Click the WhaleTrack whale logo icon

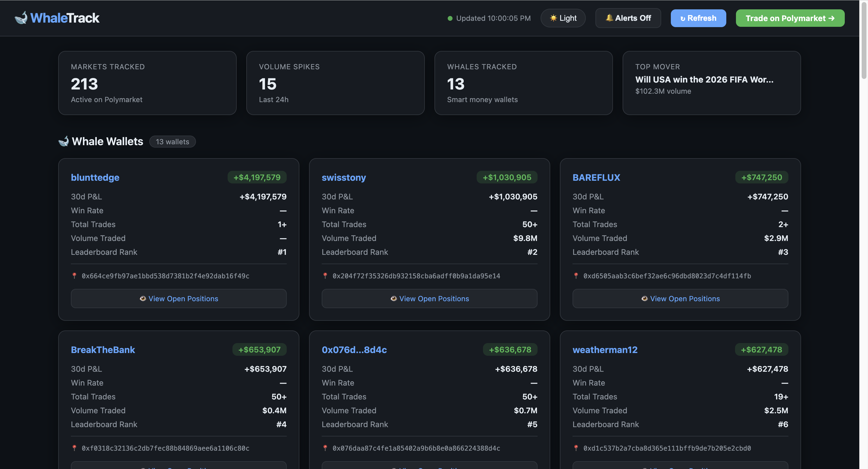pos(21,18)
